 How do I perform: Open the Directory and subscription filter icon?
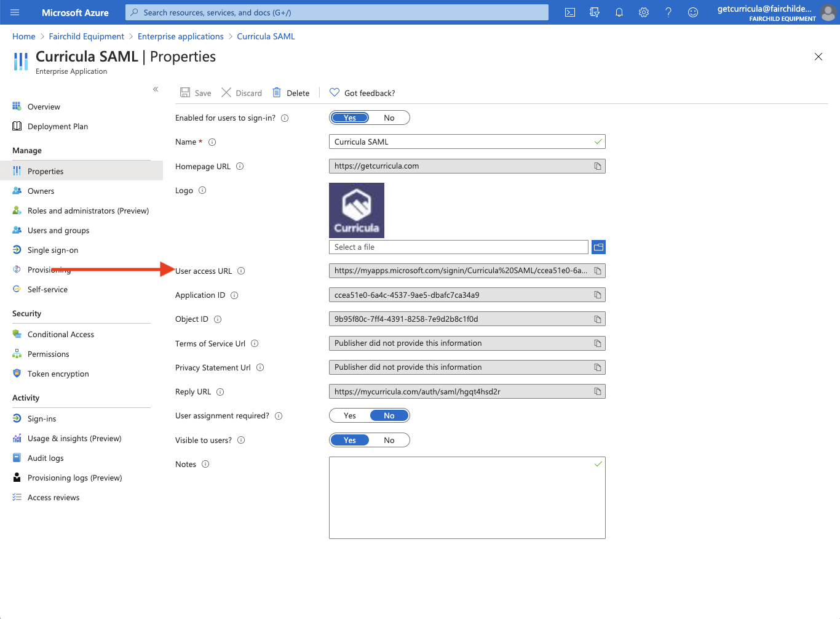click(595, 12)
